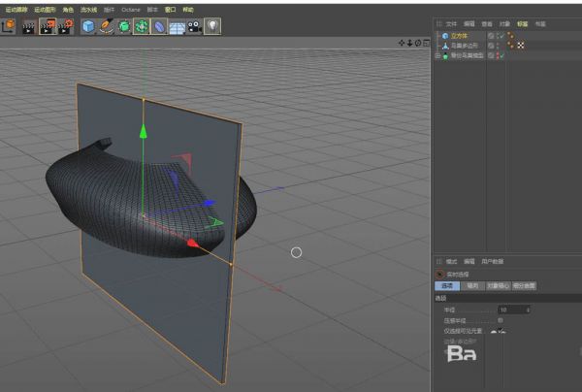Toggle green enable checkmark of third object

(502, 55)
